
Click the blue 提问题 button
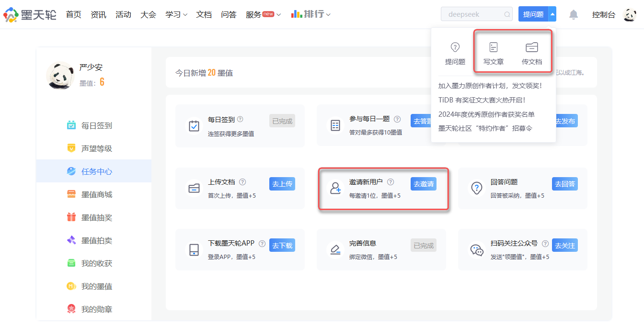[533, 14]
